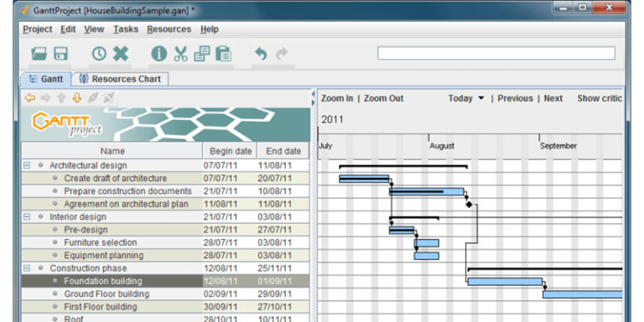Open the Edit menu
Image resolution: width=644 pixels, height=322 pixels.
click(68, 29)
